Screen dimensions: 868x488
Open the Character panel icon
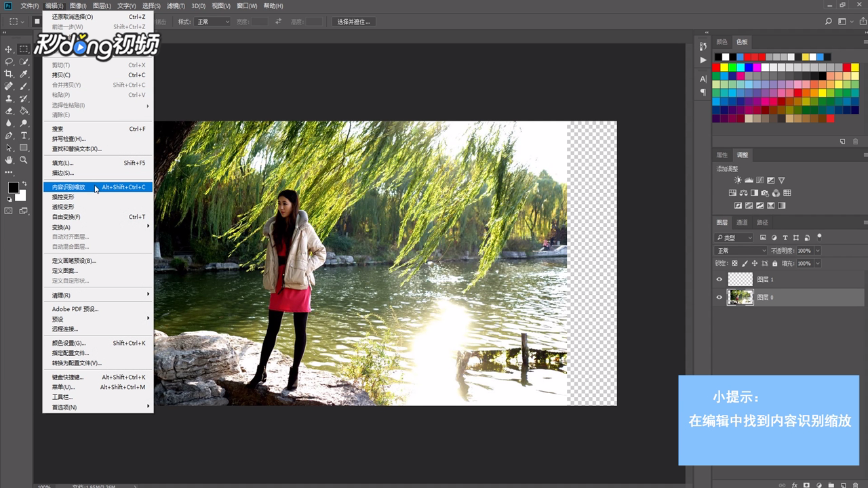(x=703, y=79)
